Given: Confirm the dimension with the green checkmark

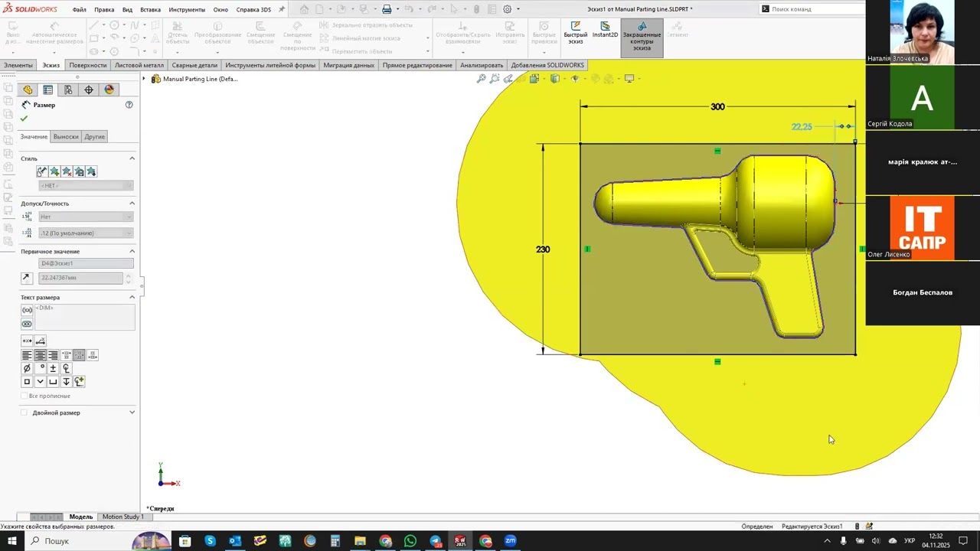Looking at the screenshot, I should pyautogui.click(x=24, y=119).
